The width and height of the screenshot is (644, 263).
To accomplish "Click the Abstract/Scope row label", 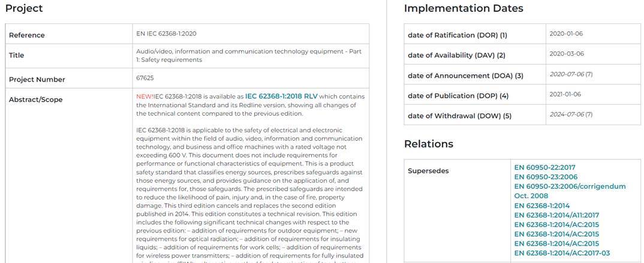I will [35, 100].
